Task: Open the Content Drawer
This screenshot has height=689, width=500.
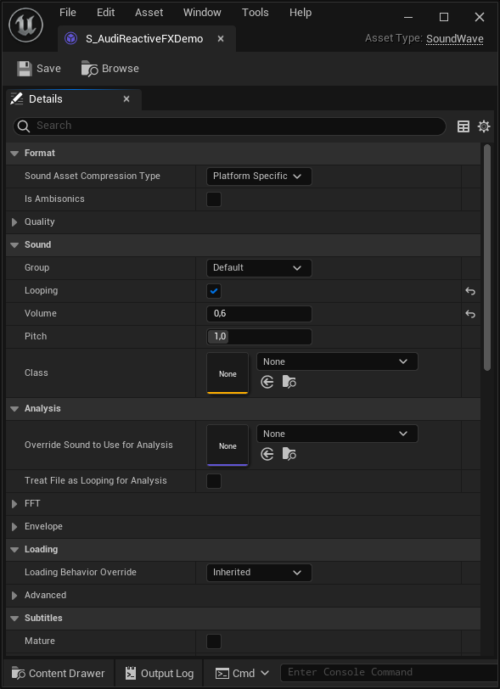Action: (x=58, y=673)
